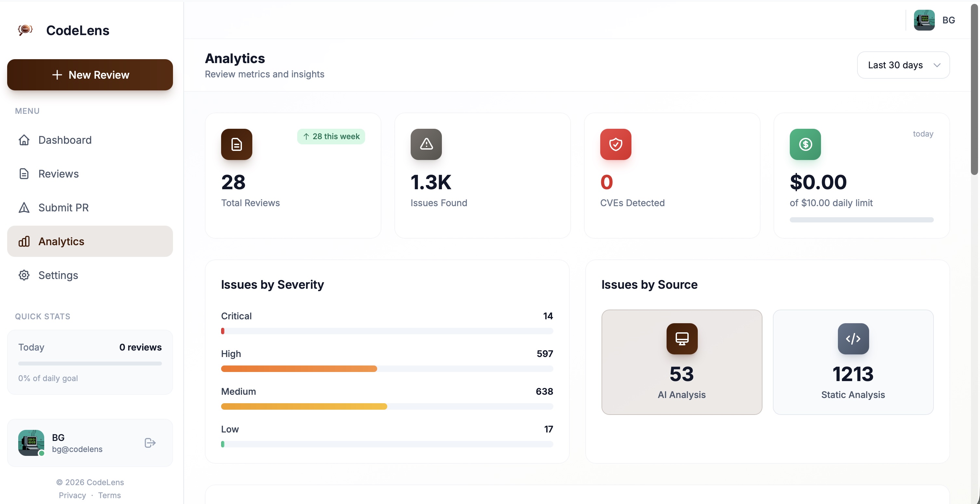Click the Dashboard home icon

(x=24, y=140)
